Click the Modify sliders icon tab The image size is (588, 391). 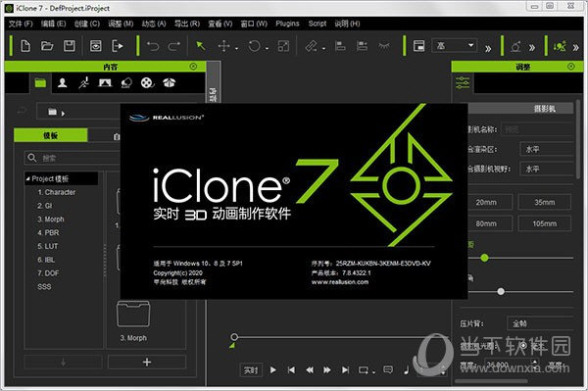463,83
